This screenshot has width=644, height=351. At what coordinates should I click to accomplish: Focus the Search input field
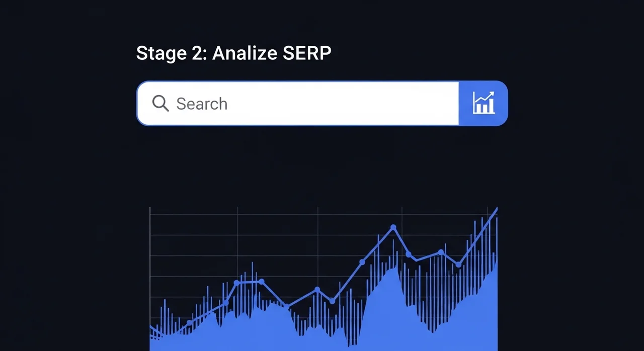coord(302,104)
